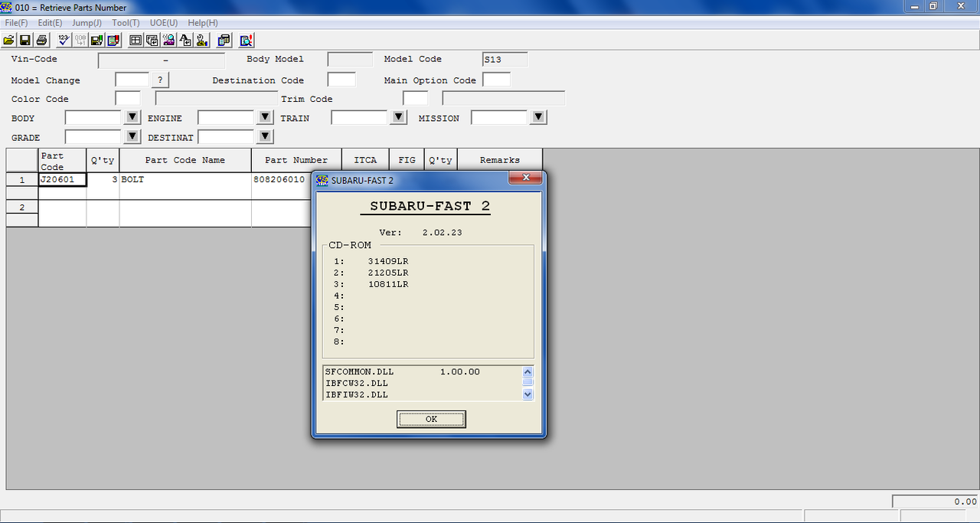Click the blue clipboard document icon
This screenshot has width=980, height=523.
(x=224, y=40)
